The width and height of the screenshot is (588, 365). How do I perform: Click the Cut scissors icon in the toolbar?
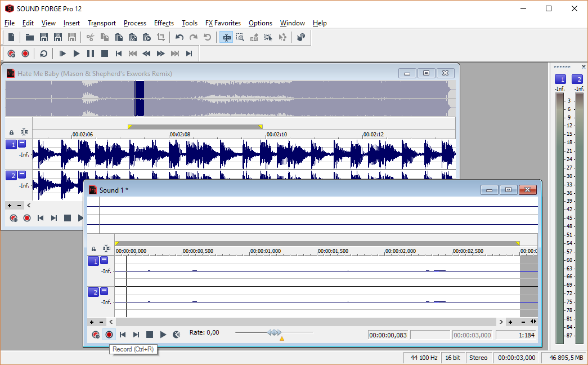pyautogui.click(x=90, y=37)
